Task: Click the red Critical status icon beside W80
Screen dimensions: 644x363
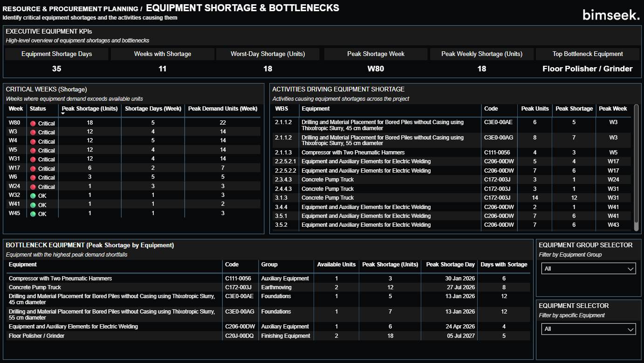Action: pos(33,123)
